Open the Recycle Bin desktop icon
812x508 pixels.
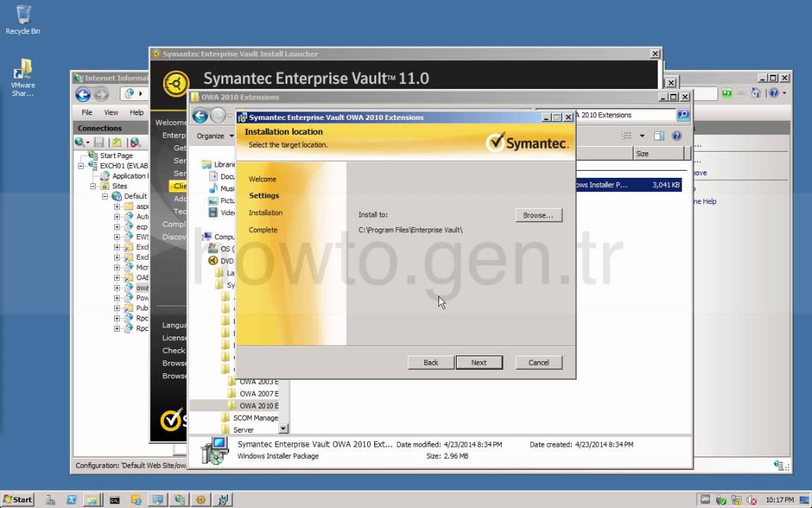coord(23,20)
